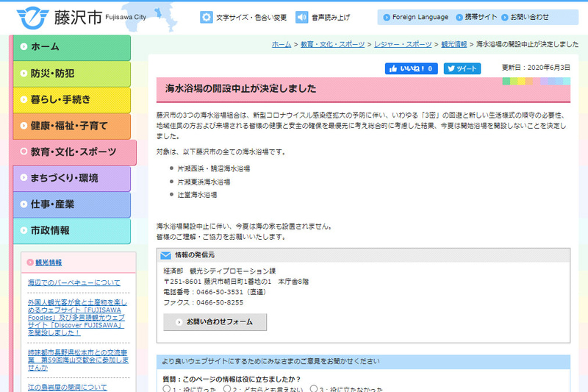Click breadcrumb レジャー・スポーツ link
588x392 pixels.
click(403, 44)
